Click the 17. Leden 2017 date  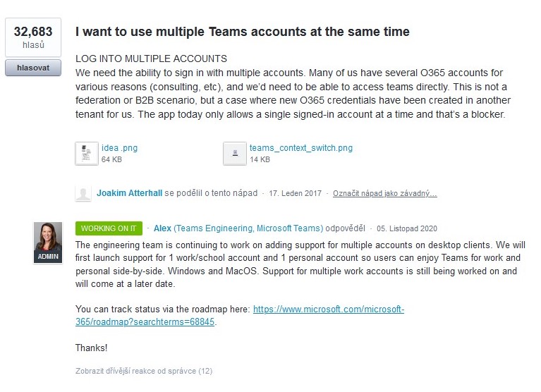coord(295,193)
